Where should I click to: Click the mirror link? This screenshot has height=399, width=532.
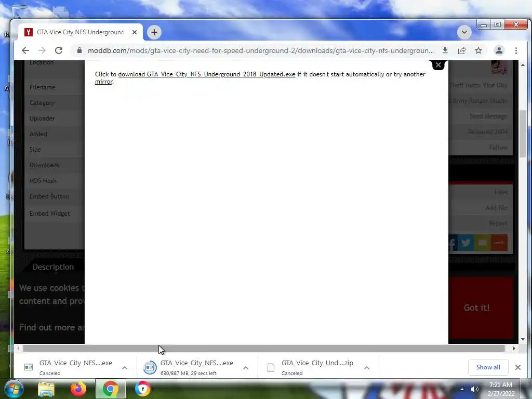(x=103, y=82)
